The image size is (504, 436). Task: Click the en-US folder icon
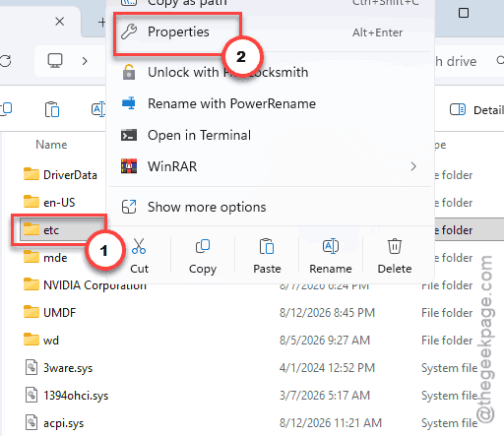[31, 202]
